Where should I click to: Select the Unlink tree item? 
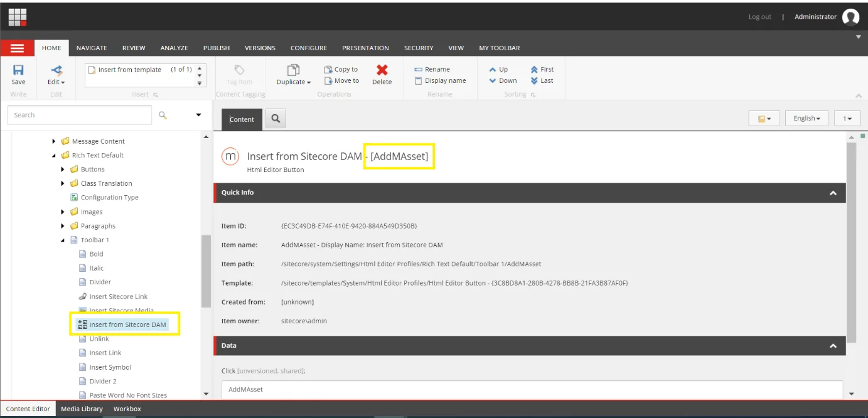click(x=94, y=338)
